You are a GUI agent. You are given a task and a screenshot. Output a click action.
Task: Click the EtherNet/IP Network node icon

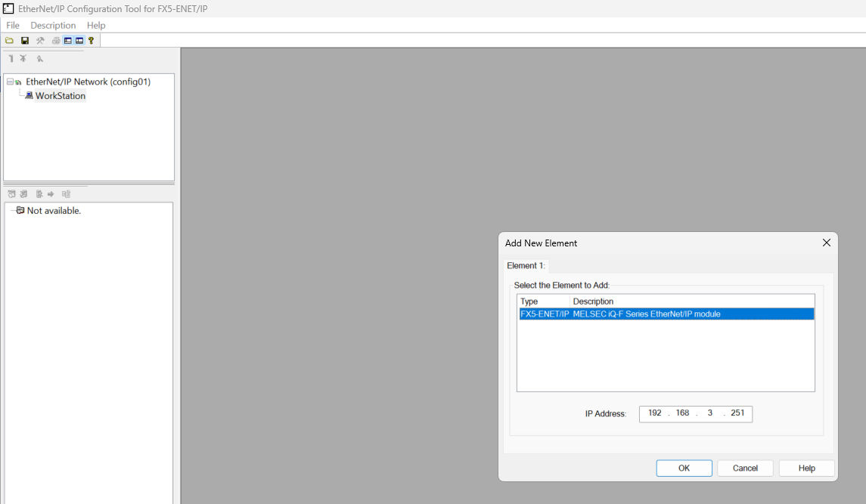[18, 82]
